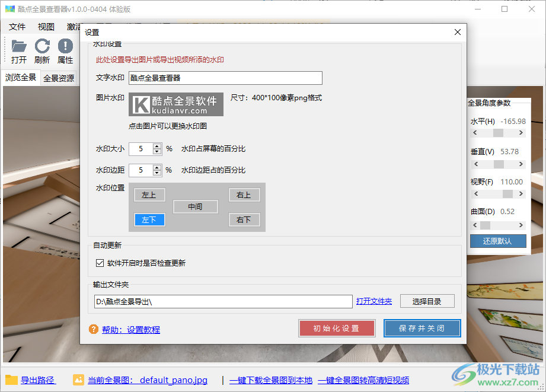Click the text watermark input field
Image resolution: width=546 pixels, height=392 pixels.
tap(225, 78)
